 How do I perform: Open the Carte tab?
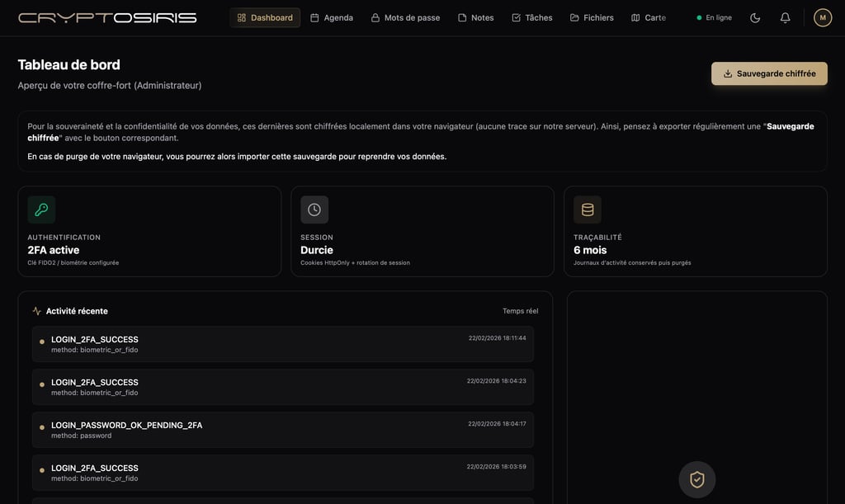click(649, 17)
